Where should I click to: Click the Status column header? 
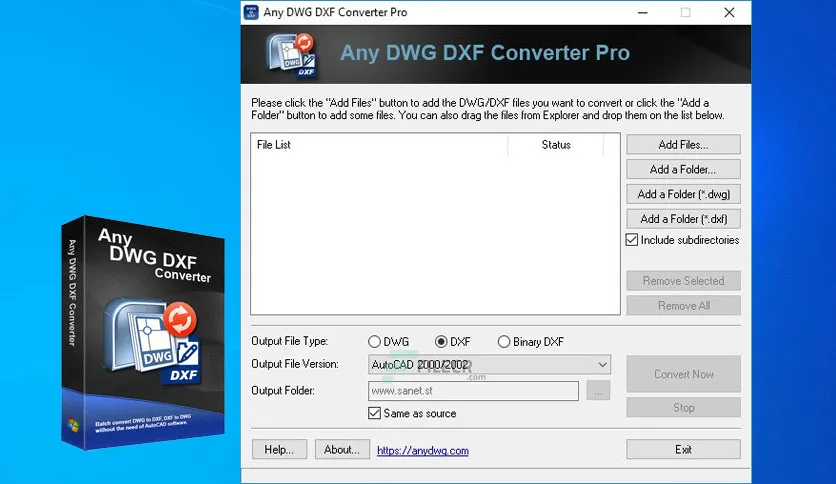(556, 144)
